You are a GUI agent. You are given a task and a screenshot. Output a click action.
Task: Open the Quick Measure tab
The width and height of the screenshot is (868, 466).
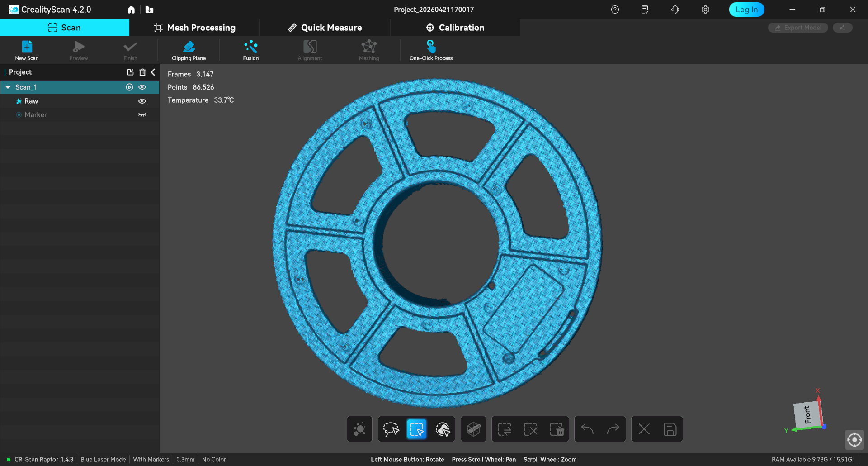325,28
